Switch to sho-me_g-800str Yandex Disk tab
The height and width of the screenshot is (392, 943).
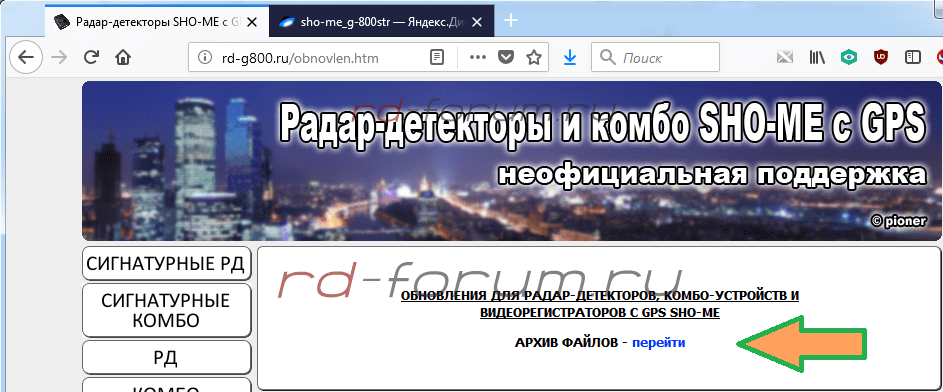382,22
